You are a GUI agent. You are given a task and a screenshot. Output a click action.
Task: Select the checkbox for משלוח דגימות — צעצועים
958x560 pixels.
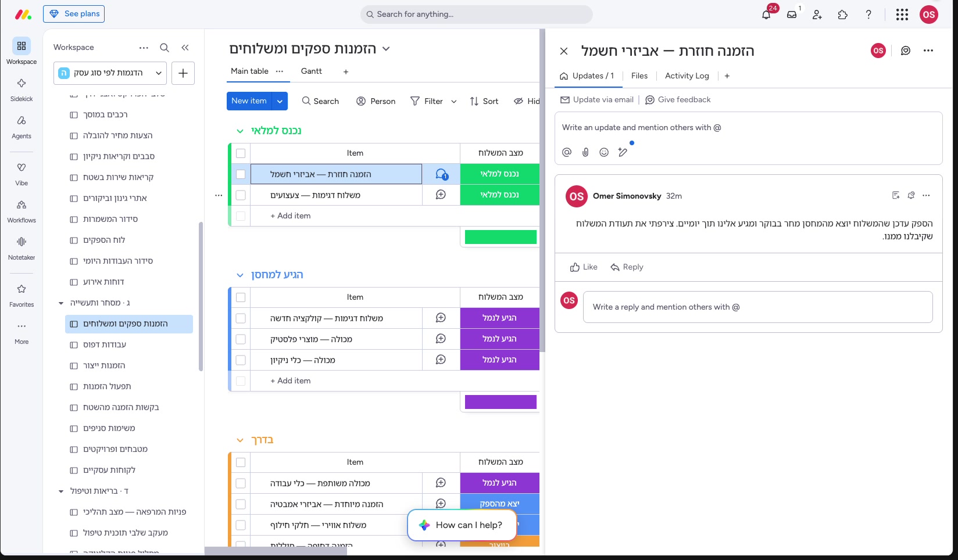pos(241,195)
